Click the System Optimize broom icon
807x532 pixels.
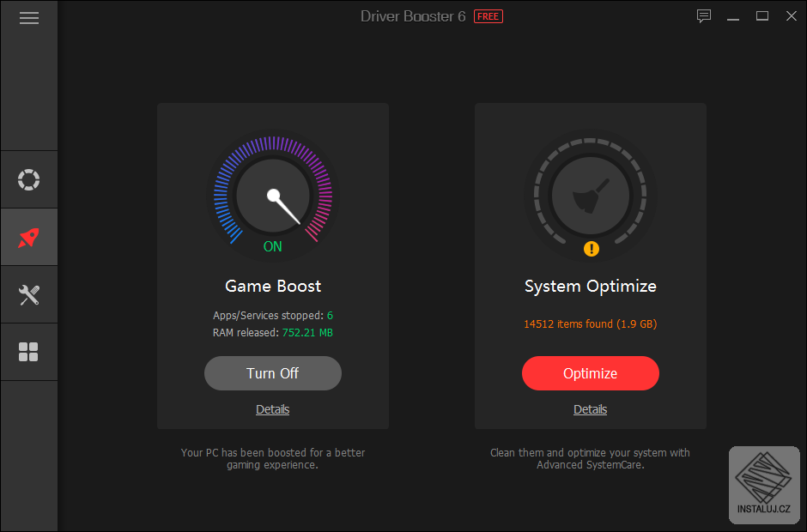click(x=591, y=196)
